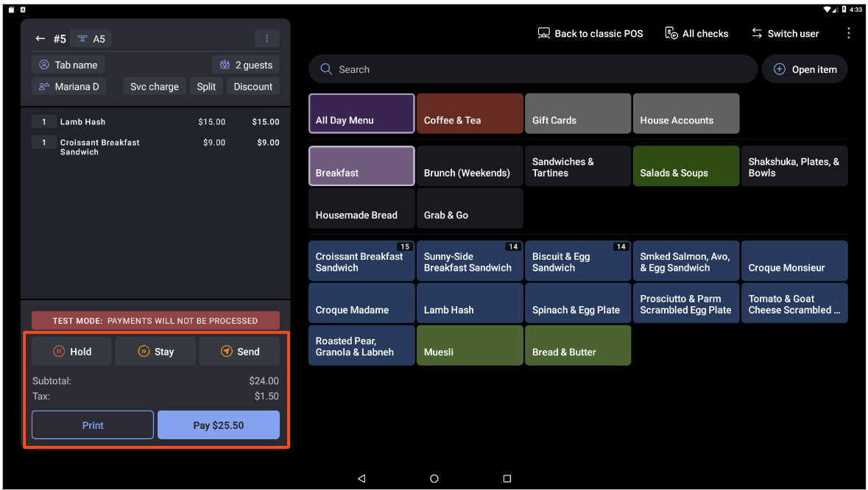Screen dimensions: 868x490
Task: Click the Pay $25.50 button
Action: click(218, 425)
